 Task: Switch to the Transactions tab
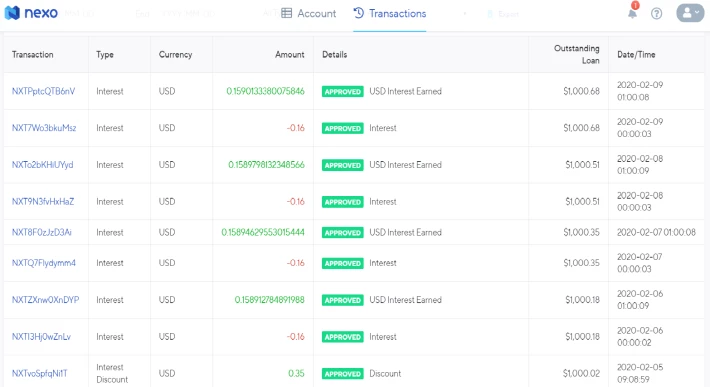(x=389, y=14)
